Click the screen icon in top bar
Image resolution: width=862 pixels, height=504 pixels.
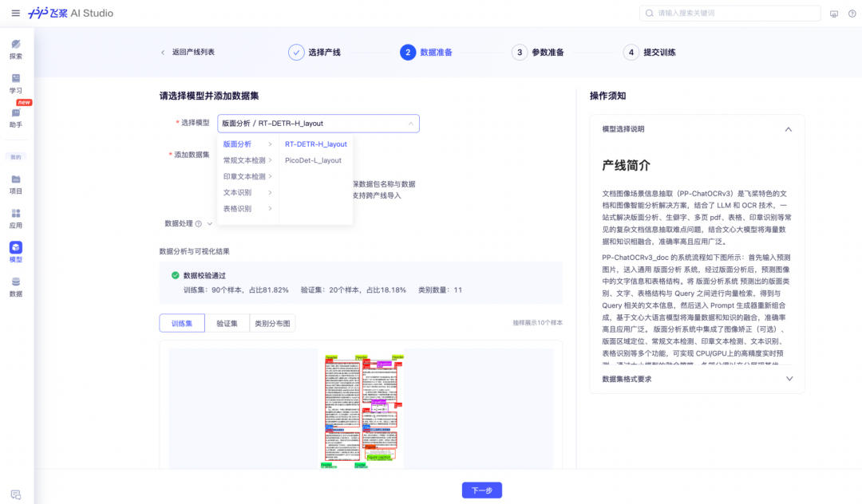point(834,14)
